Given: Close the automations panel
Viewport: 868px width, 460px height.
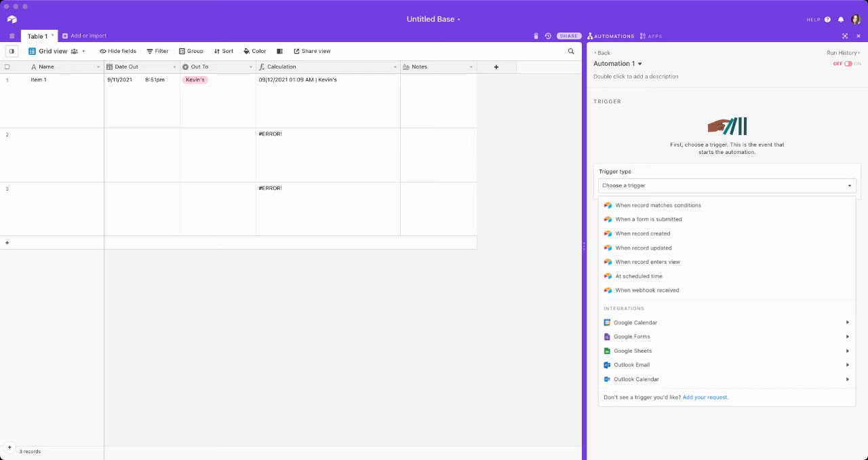Looking at the screenshot, I should tap(857, 36).
